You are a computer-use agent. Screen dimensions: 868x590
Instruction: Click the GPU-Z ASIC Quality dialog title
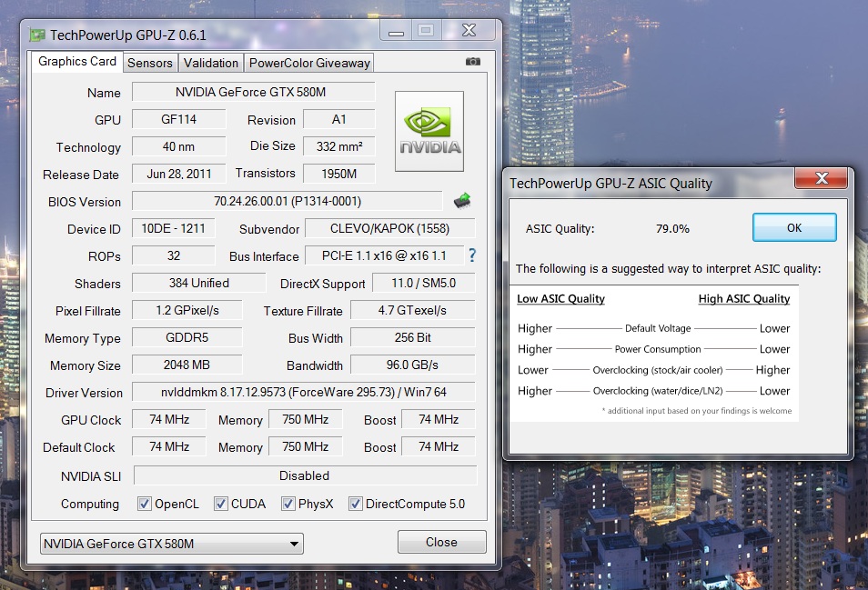[611, 184]
